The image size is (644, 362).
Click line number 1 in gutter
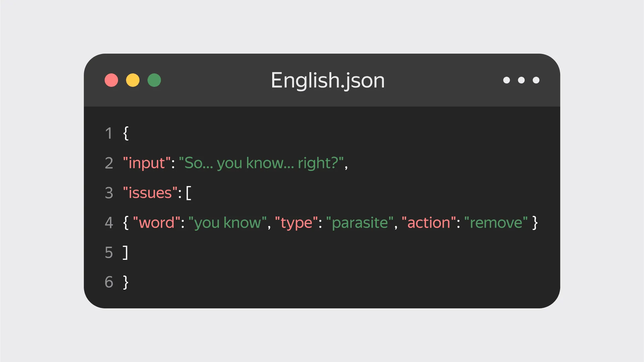pos(109,133)
